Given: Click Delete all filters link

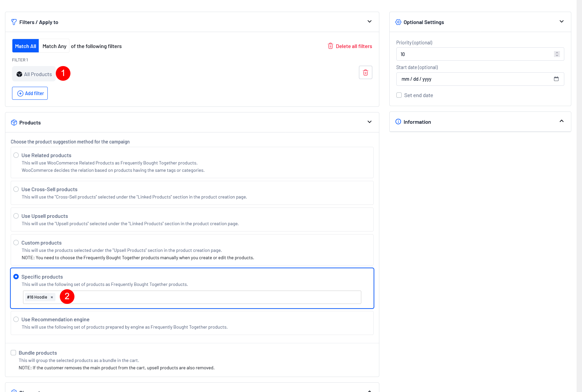Looking at the screenshot, I should pos(350,46).
